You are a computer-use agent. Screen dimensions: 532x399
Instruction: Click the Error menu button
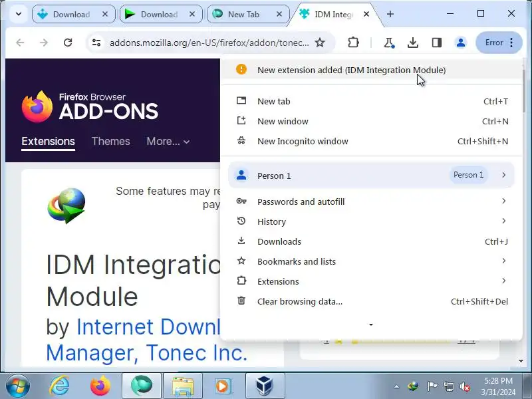tap(499, 43)
